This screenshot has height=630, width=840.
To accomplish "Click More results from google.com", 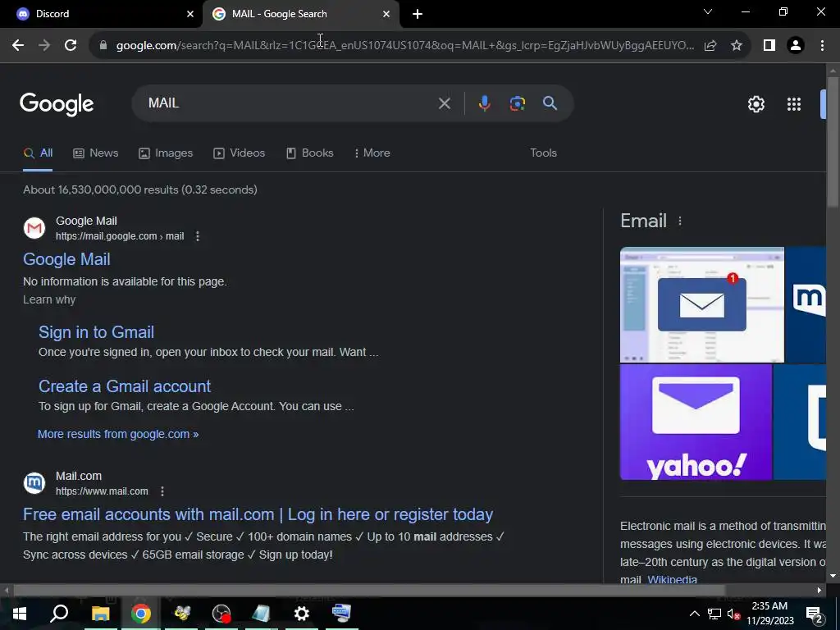I will (118, 434).
